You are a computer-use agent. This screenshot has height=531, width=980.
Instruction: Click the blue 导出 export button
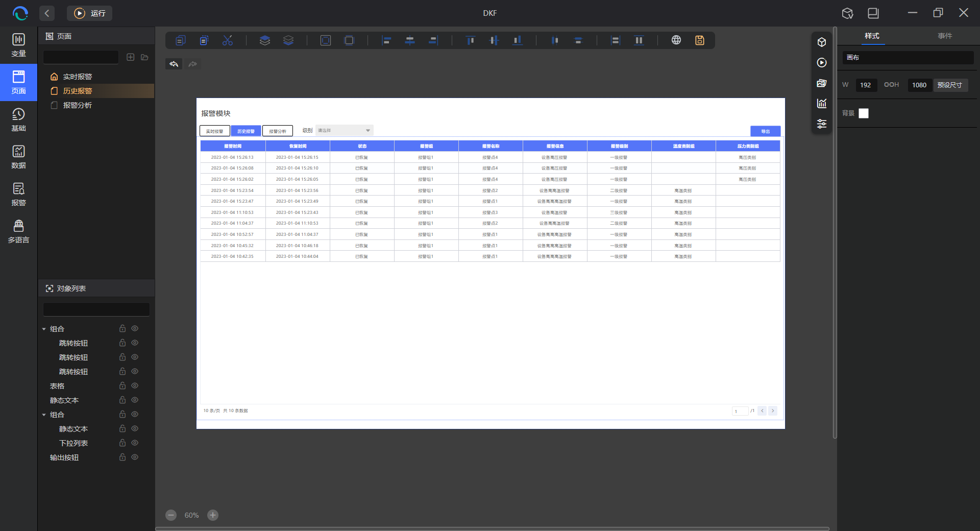tap(765, 131)
